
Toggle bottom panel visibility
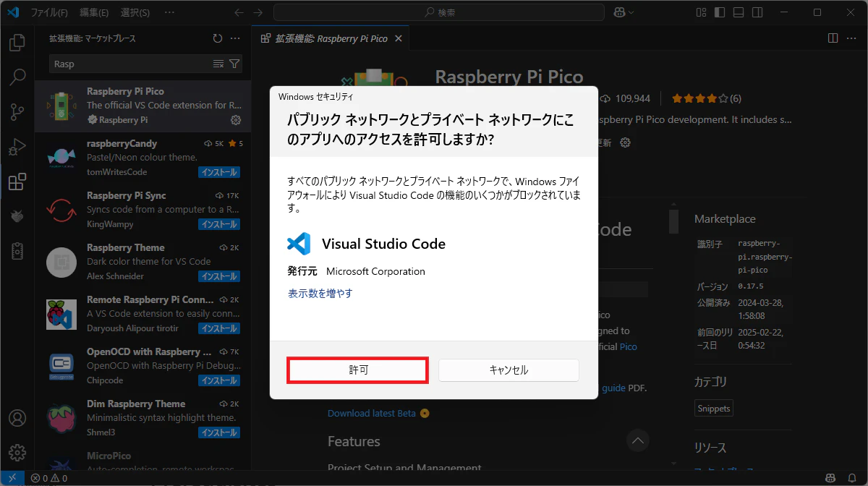click(738, 12)
